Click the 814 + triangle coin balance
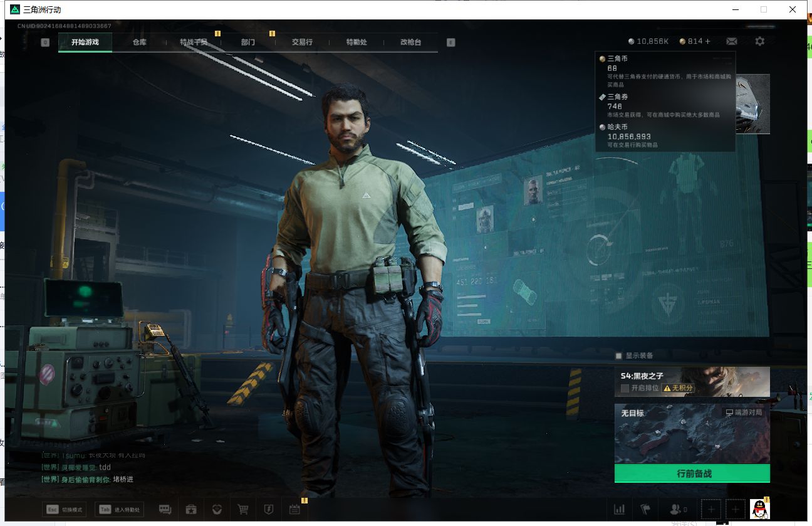The image size is (812, 526). 695,41
